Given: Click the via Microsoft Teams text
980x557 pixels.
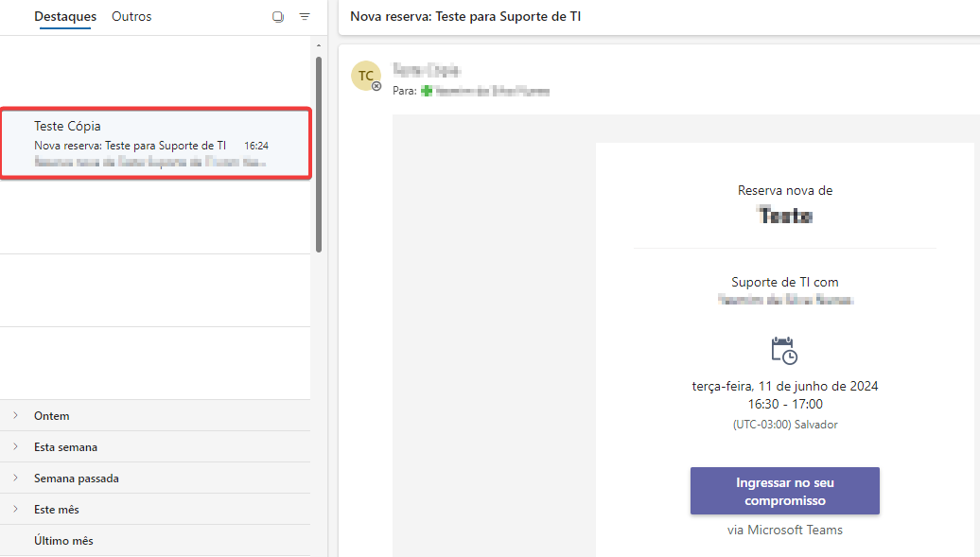Looking at the screenshot, I should click(785, 531).
